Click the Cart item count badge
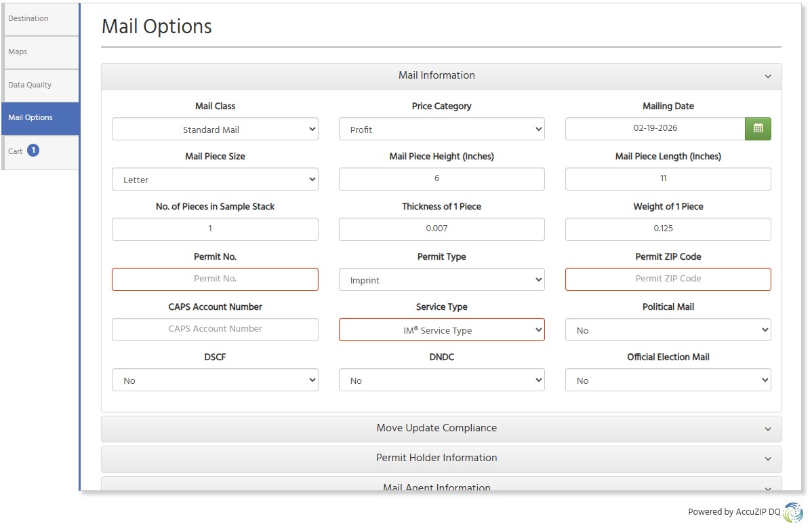This screenshot has height=531, width=812. click(x=33, y=151)
